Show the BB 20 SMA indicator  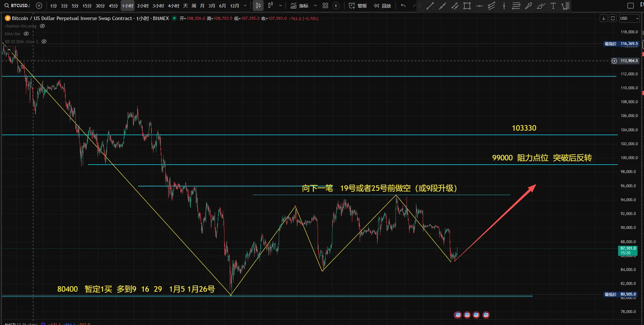coord(44,42)
